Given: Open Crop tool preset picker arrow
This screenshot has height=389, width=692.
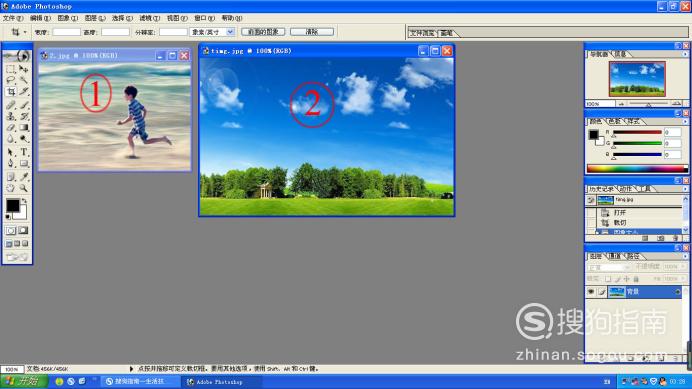Looking at the screenshot, I should point(25,32).
